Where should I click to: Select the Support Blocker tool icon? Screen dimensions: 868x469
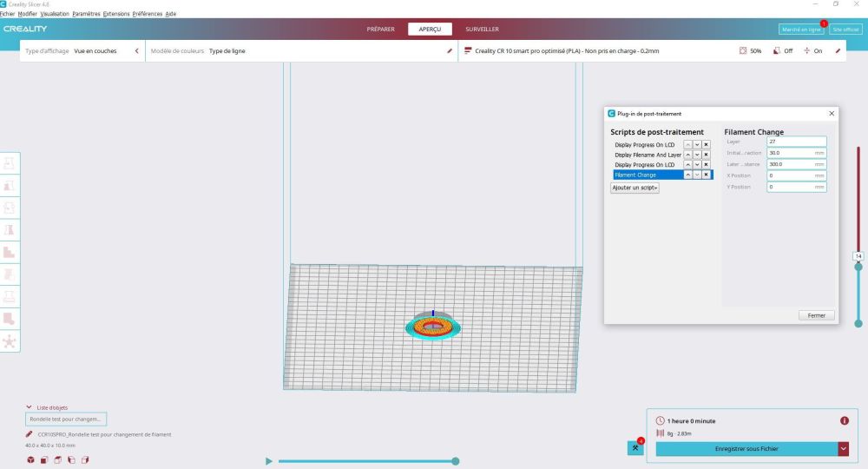10,319
